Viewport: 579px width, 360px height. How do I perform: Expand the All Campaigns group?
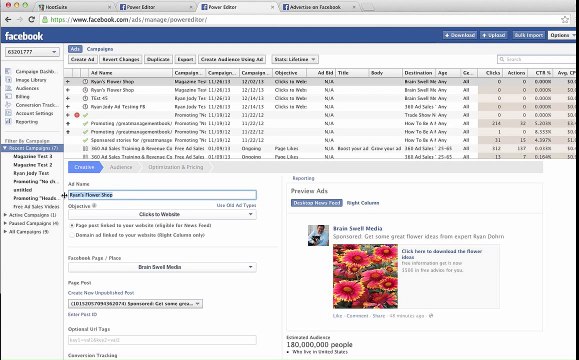coord(5,232)
